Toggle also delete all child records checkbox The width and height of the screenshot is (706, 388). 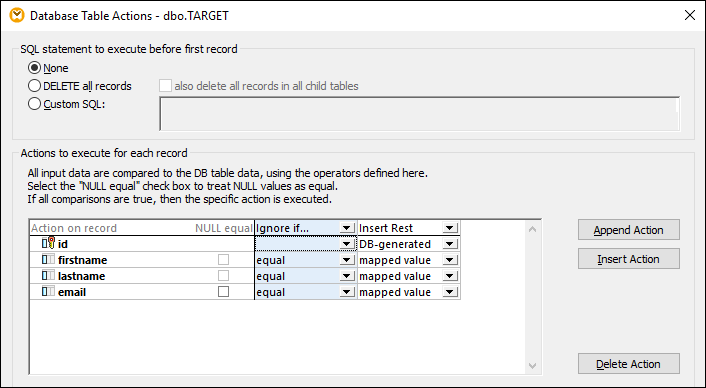tap(165, 86)
